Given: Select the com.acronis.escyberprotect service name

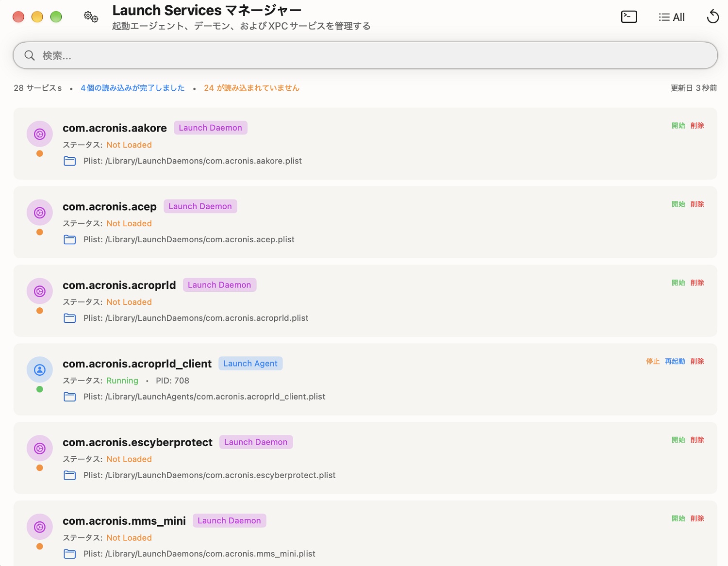Looking at the screenshot, I should coord(137,443).
